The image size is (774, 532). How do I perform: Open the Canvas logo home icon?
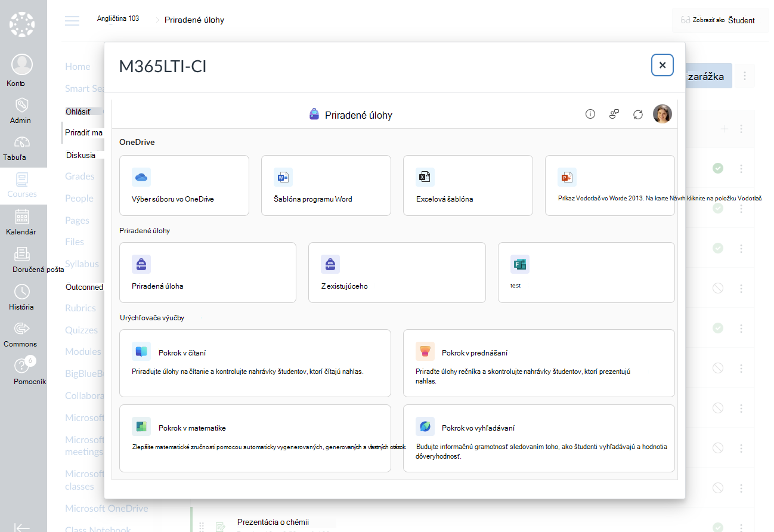(x=23, y=24)
